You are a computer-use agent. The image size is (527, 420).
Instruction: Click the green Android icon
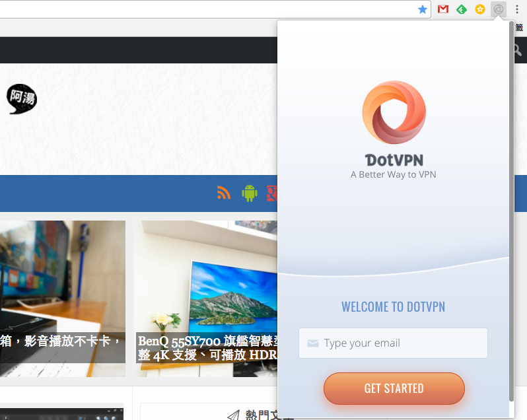pos(250,193)
